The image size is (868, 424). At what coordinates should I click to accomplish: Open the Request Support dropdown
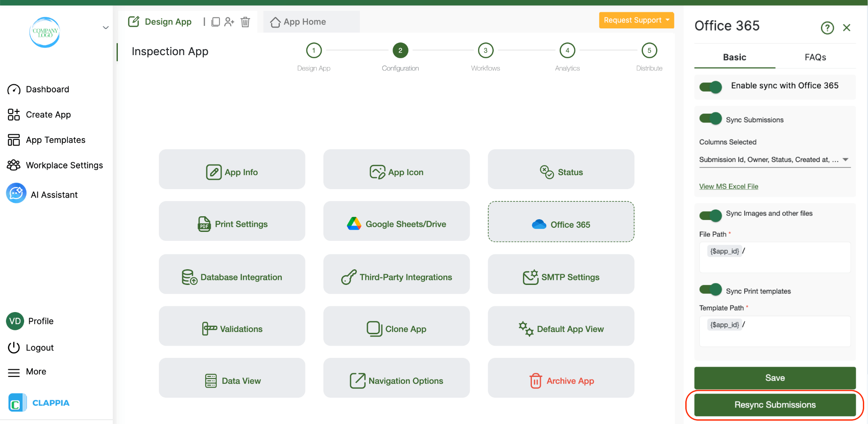point(636,20)
